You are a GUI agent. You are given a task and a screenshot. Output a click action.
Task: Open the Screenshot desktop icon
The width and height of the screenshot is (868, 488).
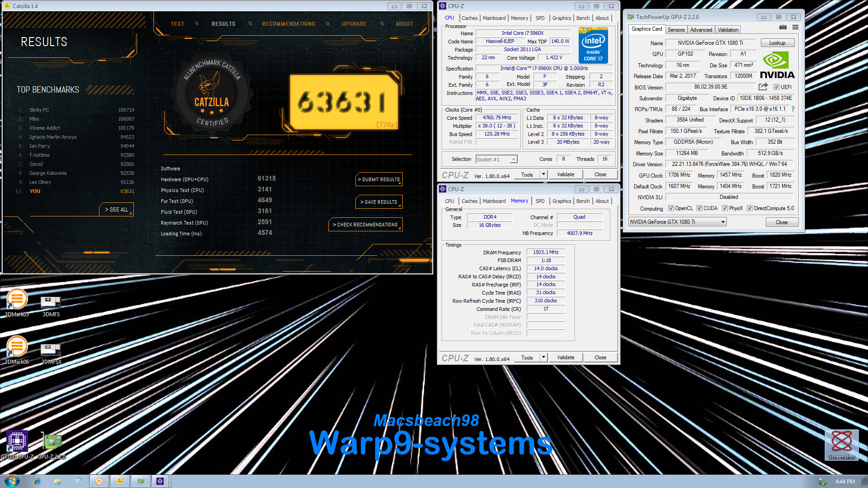[841, 445]
